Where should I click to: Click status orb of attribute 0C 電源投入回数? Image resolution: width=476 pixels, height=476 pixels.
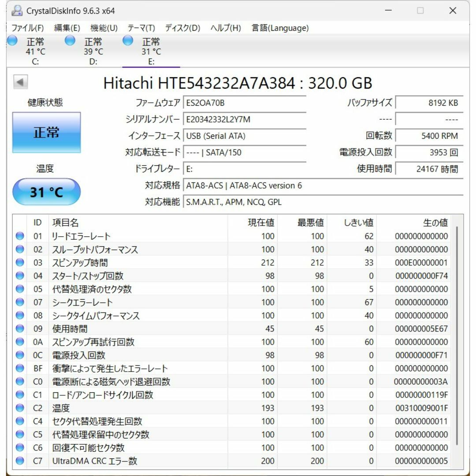(20, 355)
